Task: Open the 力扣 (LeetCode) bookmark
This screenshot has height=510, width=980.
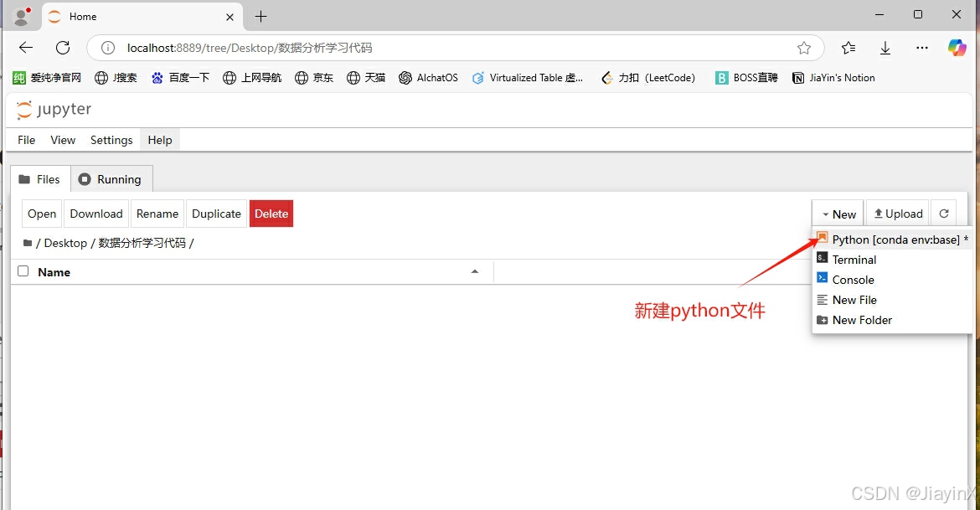Action: (x=647, y=78)
